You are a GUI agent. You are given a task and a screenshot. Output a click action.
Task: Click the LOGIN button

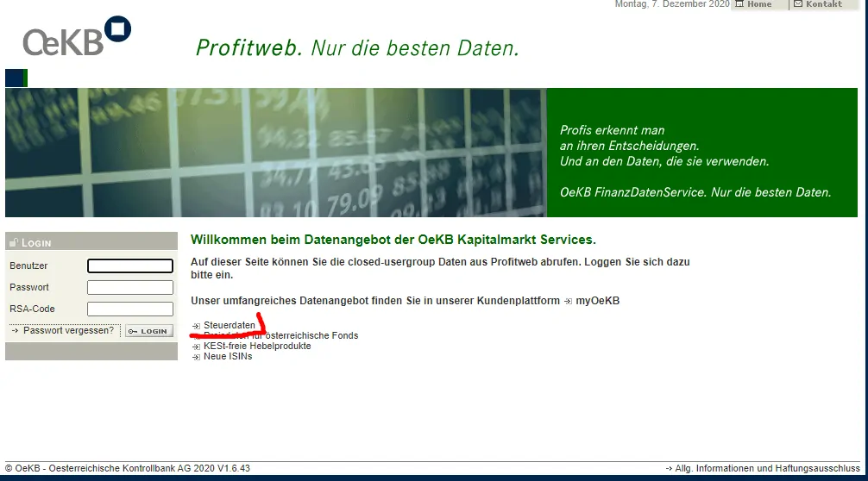tap(149, 331)
